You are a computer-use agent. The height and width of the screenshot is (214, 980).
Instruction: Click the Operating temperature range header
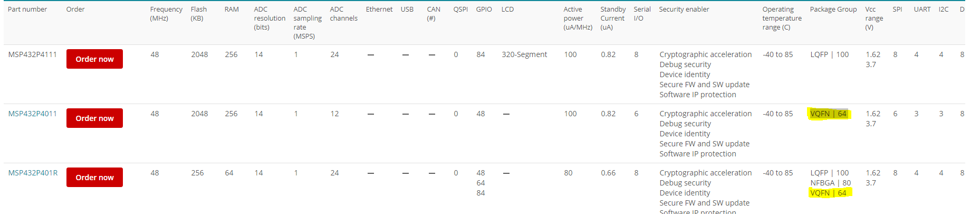click(781, 18)
